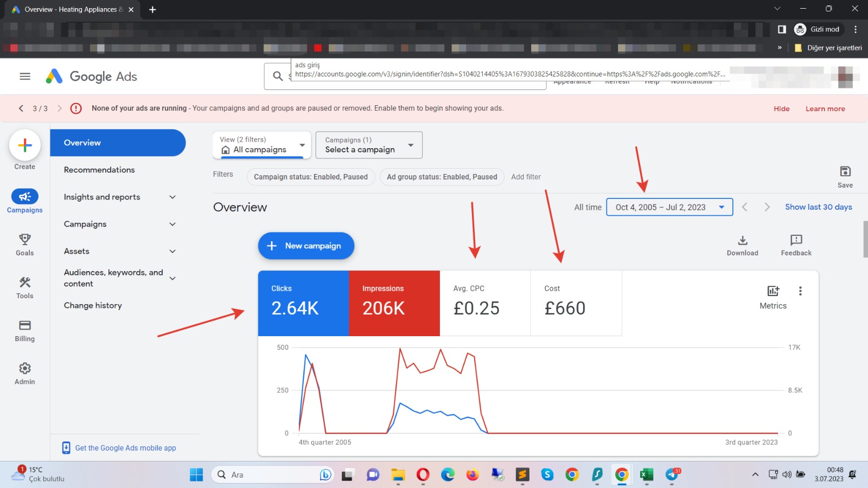868x488 pixels.
Task: Click Ad group status filter chip
Action: [442, 177]
